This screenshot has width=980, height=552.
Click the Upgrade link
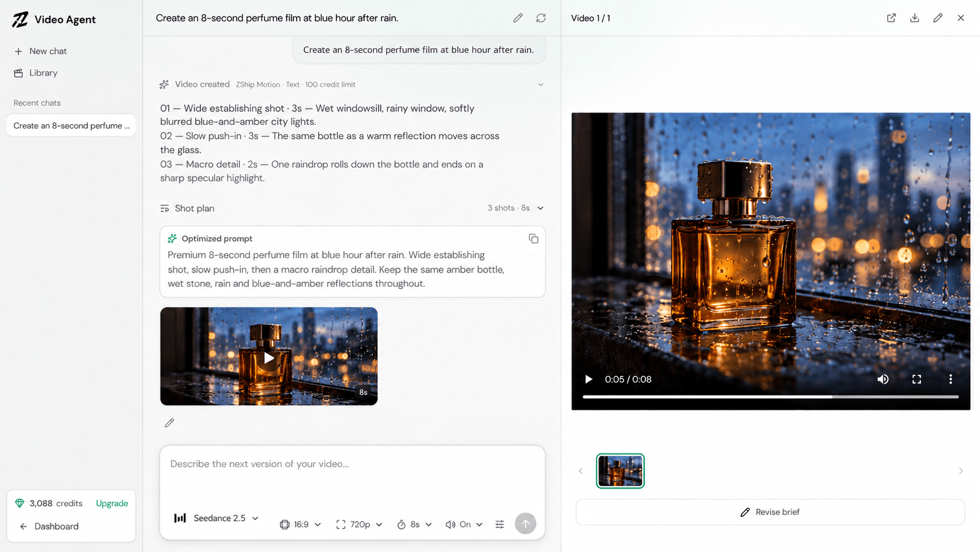(112, 503)
